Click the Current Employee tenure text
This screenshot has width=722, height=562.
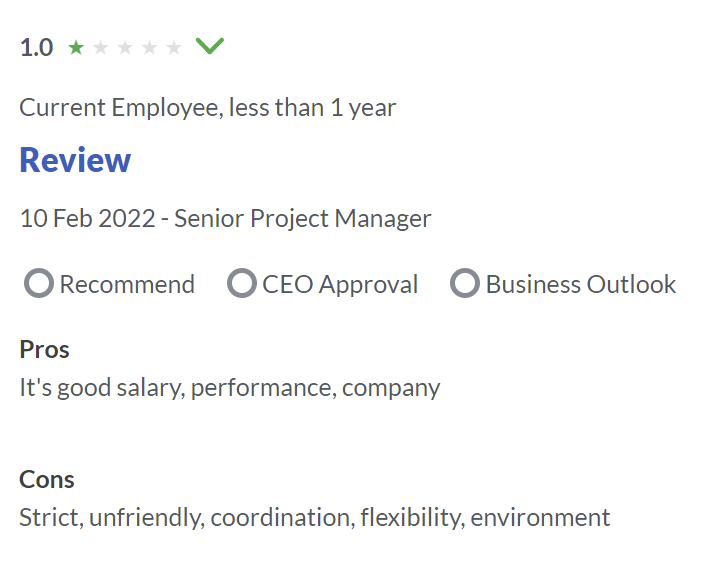coord(208,107)
